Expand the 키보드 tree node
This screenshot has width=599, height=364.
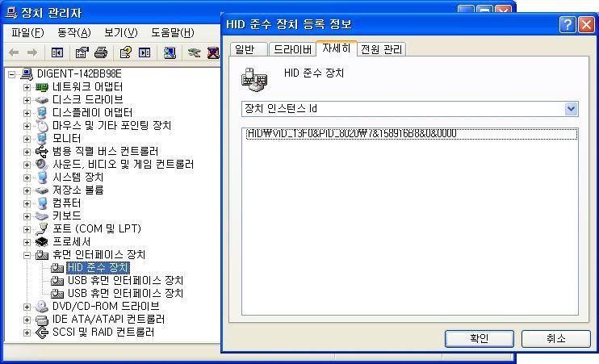click(x=27, y=216)
